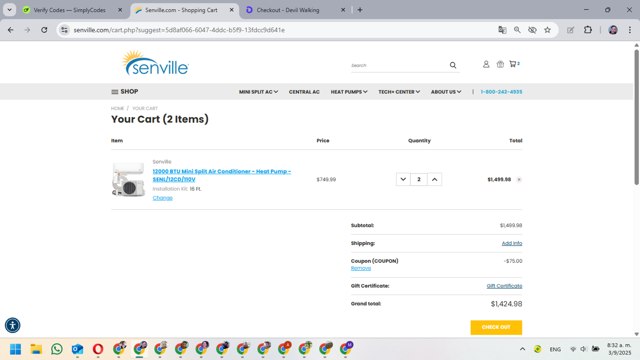Click the mini split product thumbnail

tap(128, 179)
